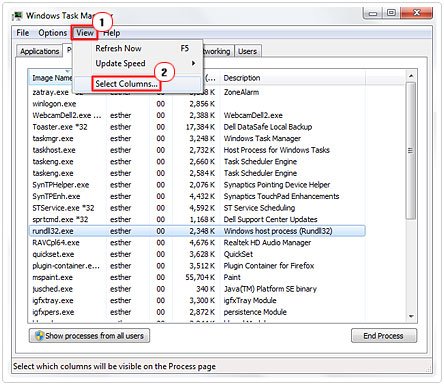Switch to the Users tab
Image resolution: width=444 pixels, height=386 pixels.
247,52
